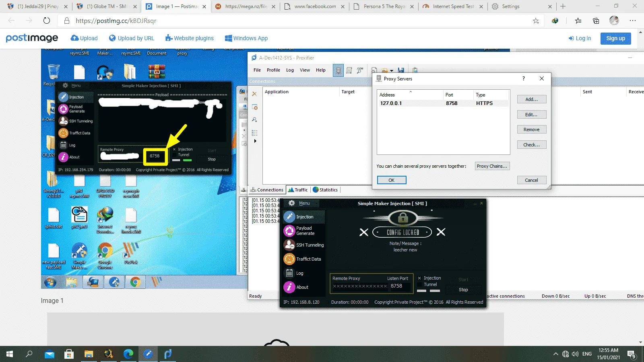Open the browser profile avatar
Image resolution: width=644 pixels, height=362 pixels.
(614, 21)
